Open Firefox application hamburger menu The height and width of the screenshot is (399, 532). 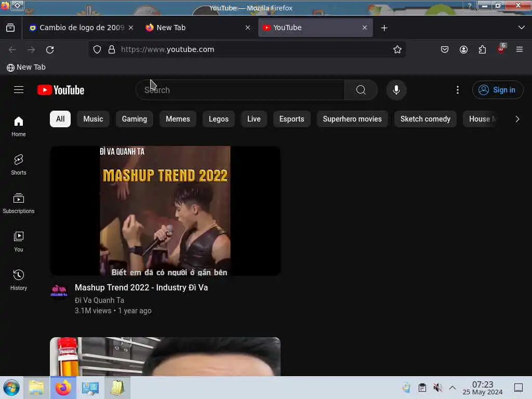[520, 49]
